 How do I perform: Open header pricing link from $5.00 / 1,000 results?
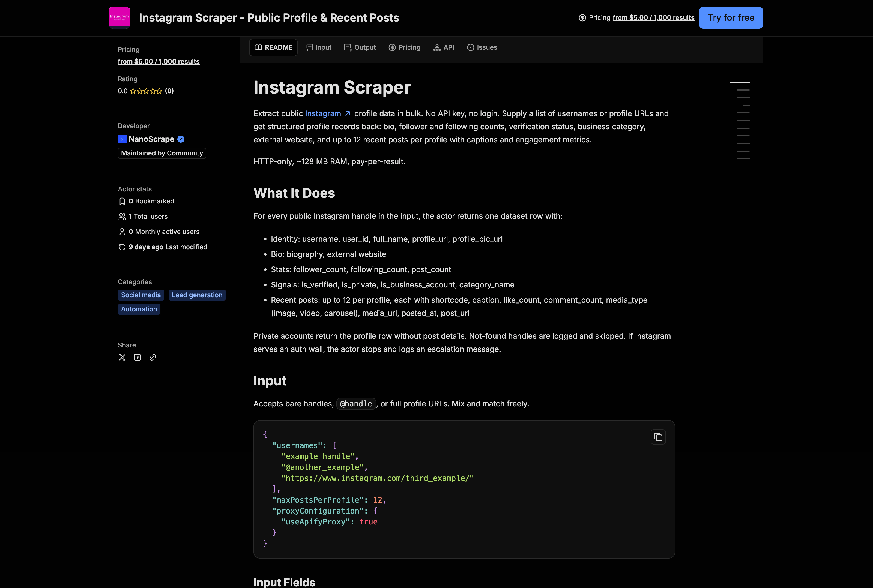pos(653,18)
